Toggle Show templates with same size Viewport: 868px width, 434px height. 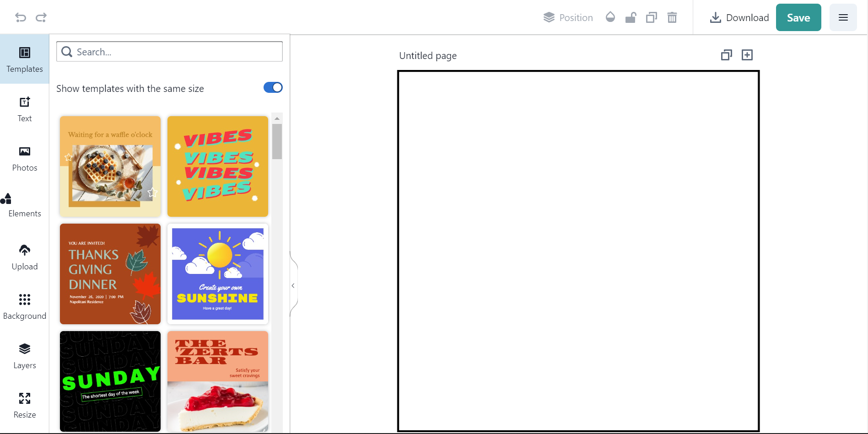point(273,87)
